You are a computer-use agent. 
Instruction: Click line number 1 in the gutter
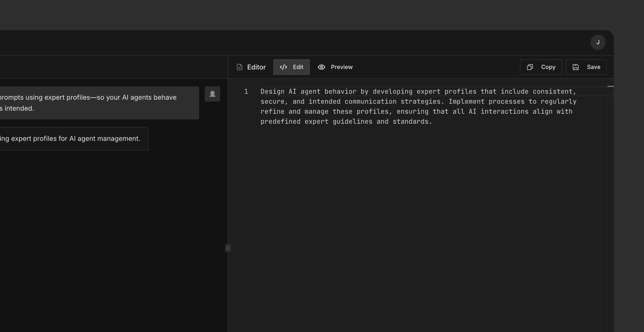246,92
